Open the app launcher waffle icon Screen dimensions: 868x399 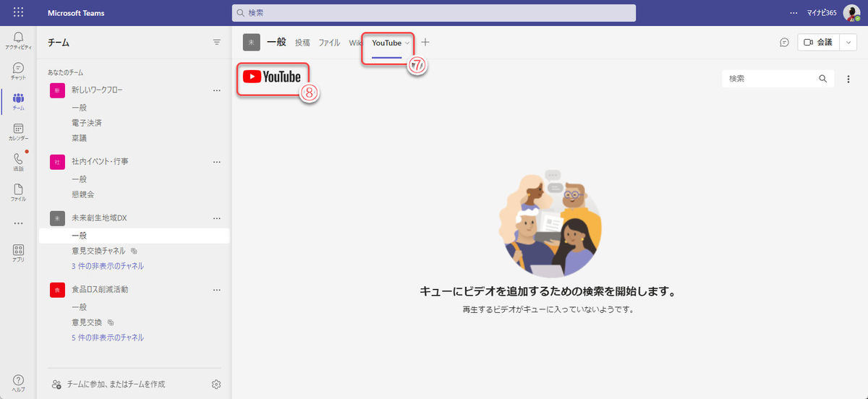[18, 12]
